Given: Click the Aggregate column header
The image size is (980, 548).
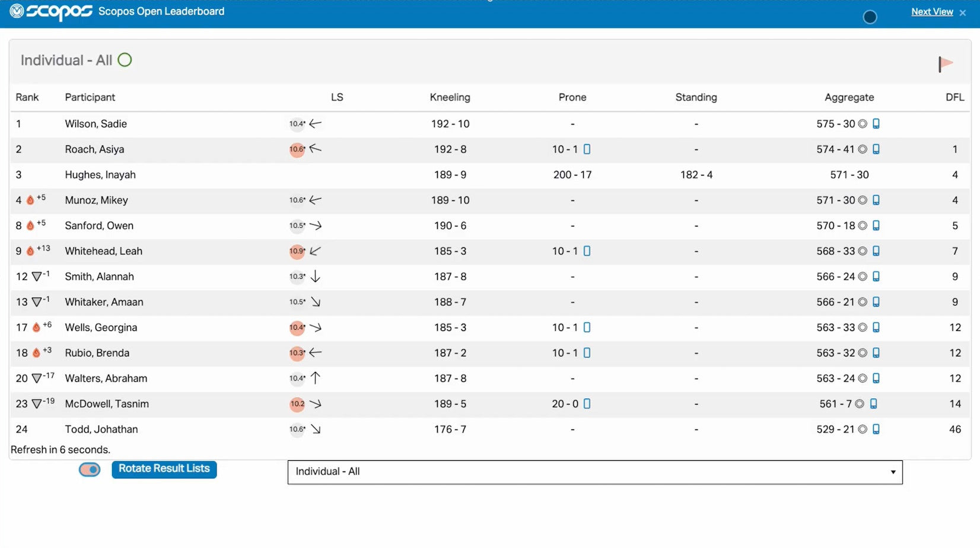Looking at the screenshot, I should pos(849,97).
